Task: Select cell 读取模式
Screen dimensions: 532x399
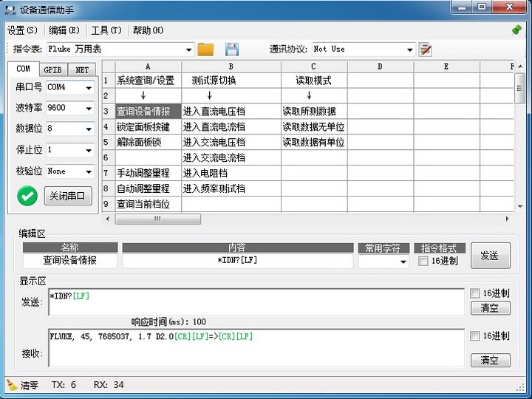Action: coord(314,81)
